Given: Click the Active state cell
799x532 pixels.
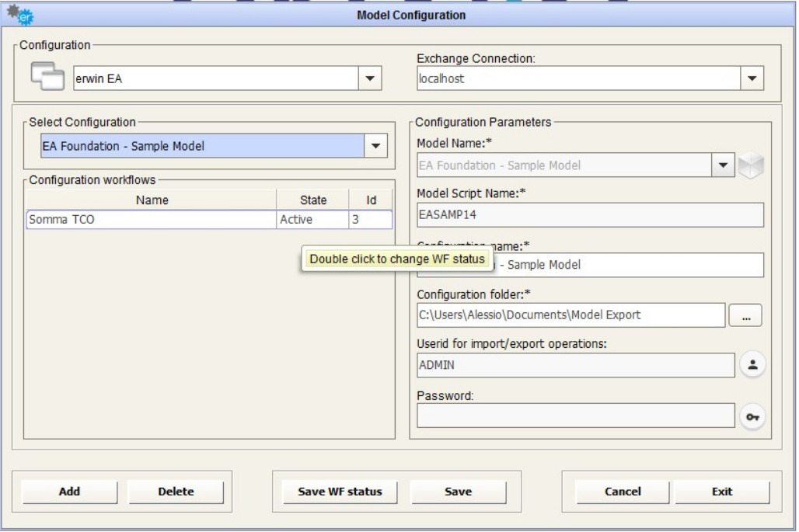Looking at the screenshot, I should coord(312,220).
